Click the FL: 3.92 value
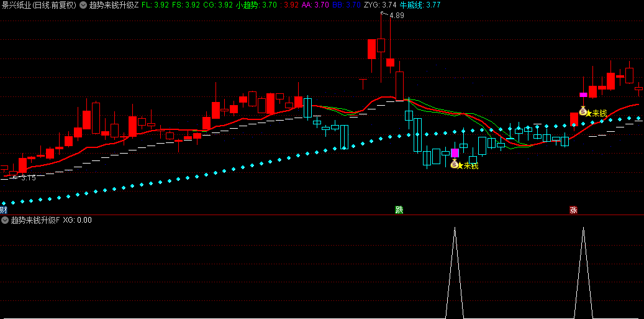This screenshot has height=319, width=644. tap(155, 6)
